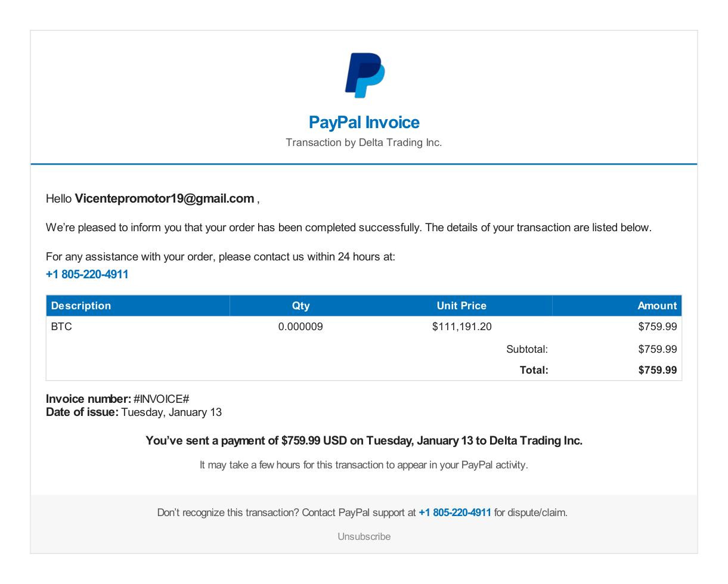Image resolution: width=728 pixels, height=584 pixels.
Task: Open the +1 805-220-4911 assistance phone link
Action: pos(87,274)
